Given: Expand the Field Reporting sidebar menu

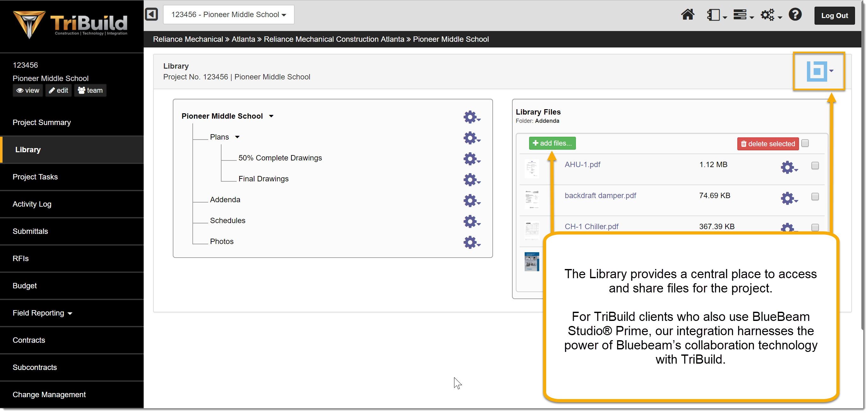Looking at the screenshot, I should click(42, 313).
